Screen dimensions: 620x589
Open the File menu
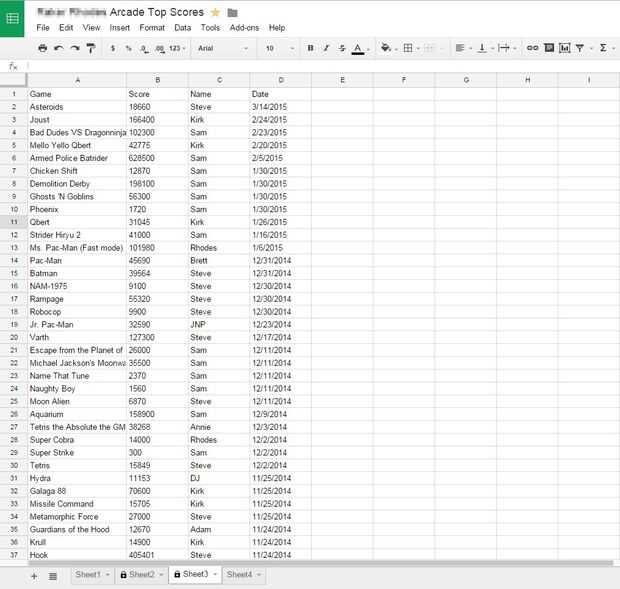(43, 28)
